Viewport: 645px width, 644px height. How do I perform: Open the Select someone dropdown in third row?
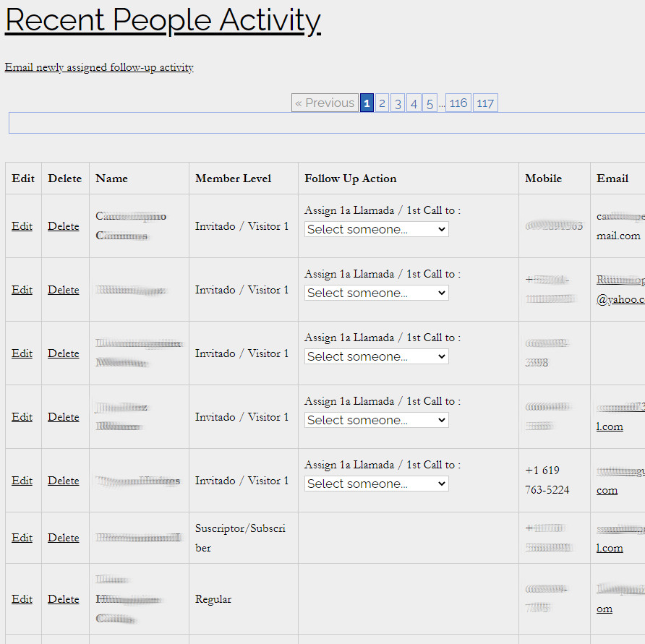pos(376,356)
